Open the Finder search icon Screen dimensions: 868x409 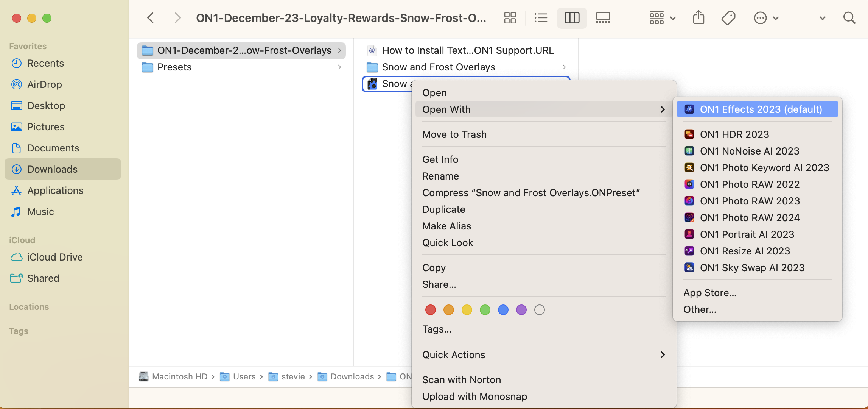pyautogui.click(x=849, y=18)
